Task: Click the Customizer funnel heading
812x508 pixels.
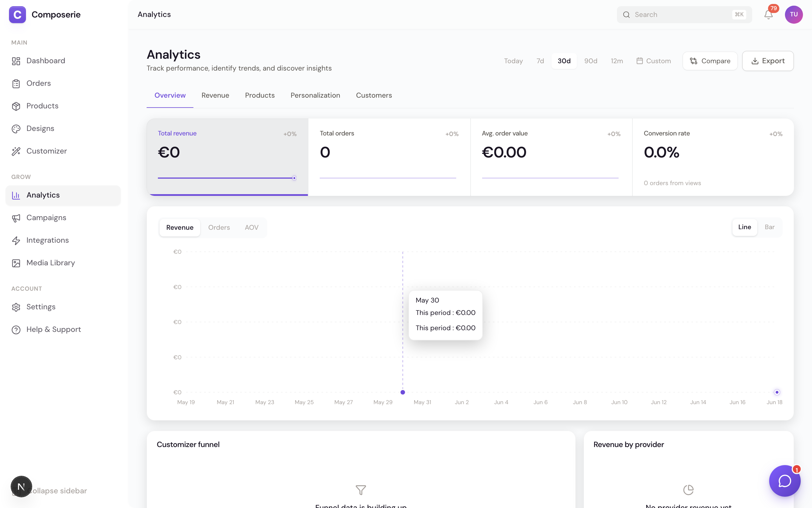Action: point(188,444)
